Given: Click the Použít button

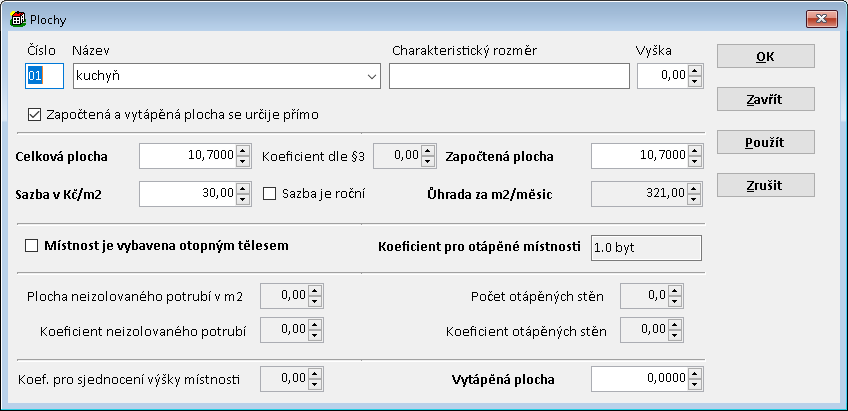Looking at the screenshot, I should point(765,142).
